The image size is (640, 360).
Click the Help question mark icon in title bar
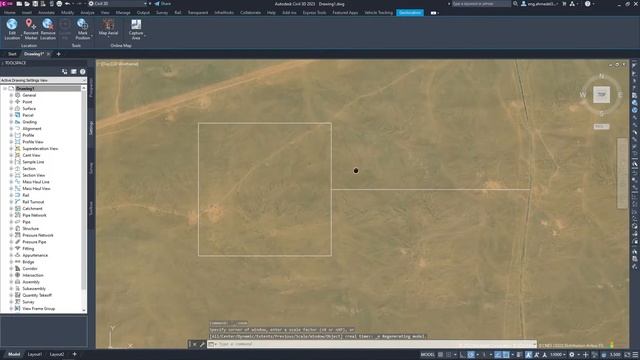coord(587,4)
